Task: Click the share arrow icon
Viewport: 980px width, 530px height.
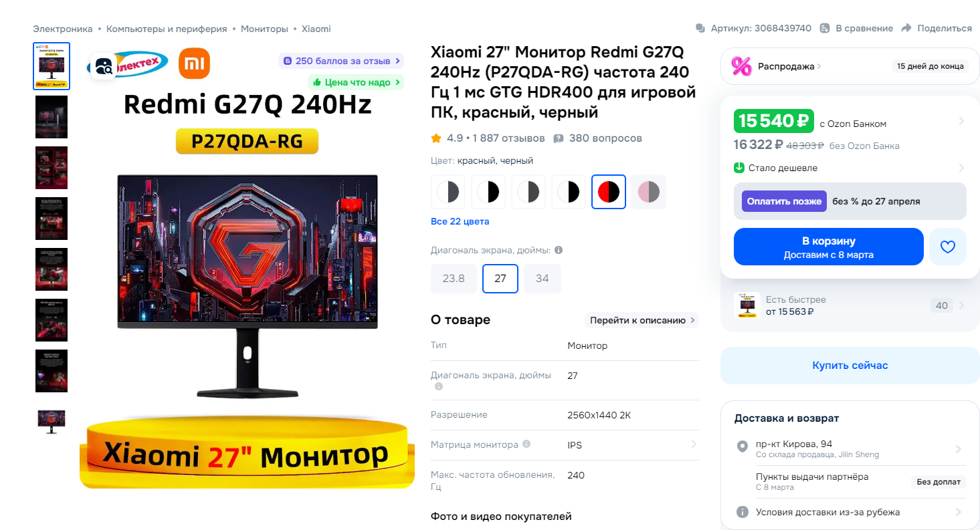Action: point(906,28)
